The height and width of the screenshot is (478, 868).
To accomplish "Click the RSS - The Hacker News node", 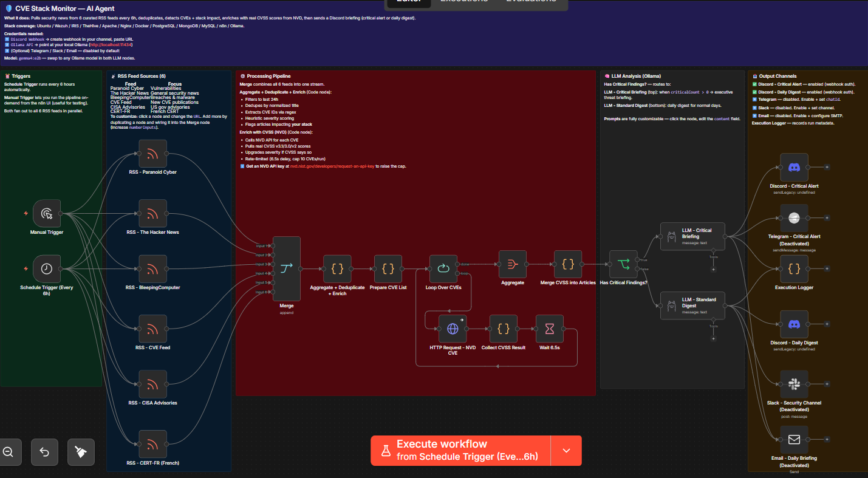I will (152, 213).
